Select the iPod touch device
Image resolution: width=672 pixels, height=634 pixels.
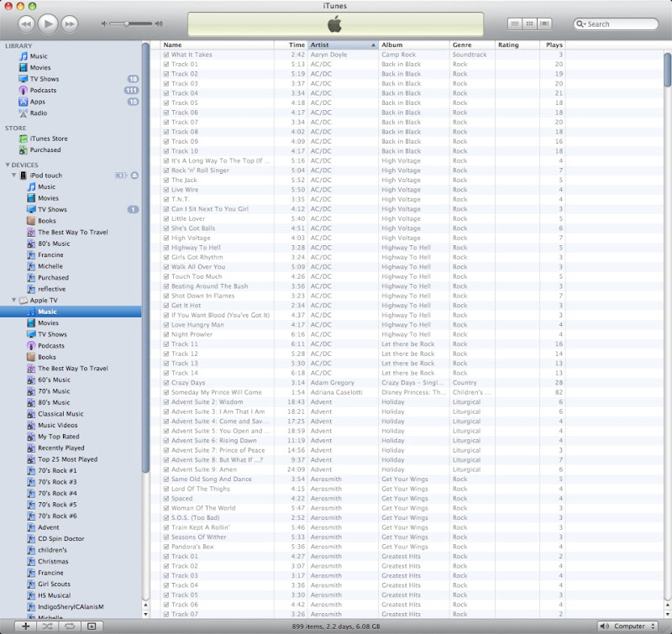(45, 176)
